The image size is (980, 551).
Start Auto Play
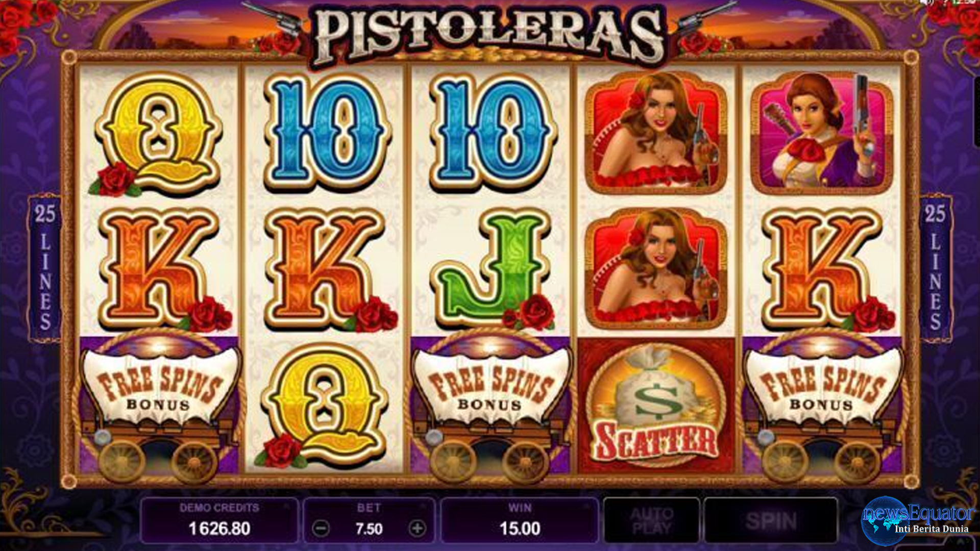click(x=652, y=521)
